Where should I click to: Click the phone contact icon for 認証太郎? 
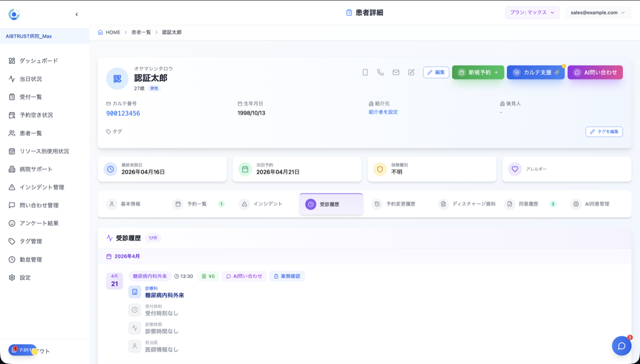tap(380, 72)
